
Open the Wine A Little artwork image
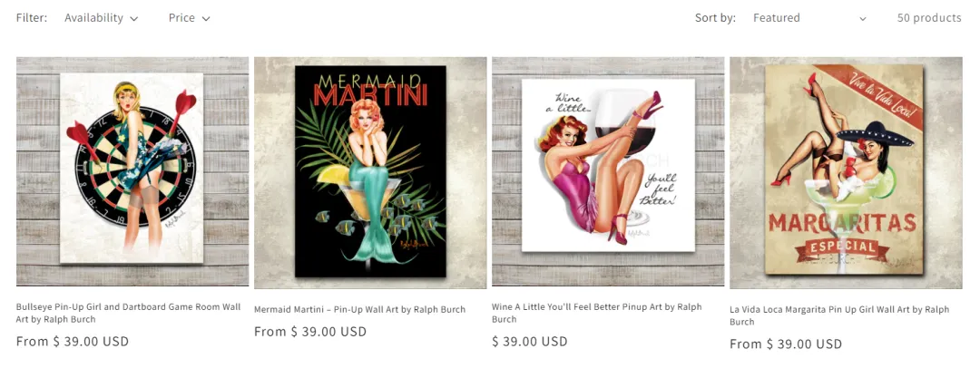pyautogui.click(x=608, y=172)
